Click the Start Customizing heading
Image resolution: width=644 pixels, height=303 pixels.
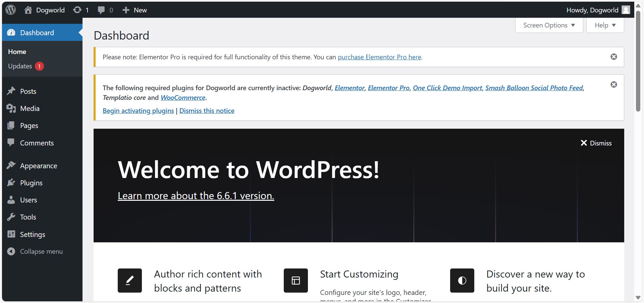(359, 274)
